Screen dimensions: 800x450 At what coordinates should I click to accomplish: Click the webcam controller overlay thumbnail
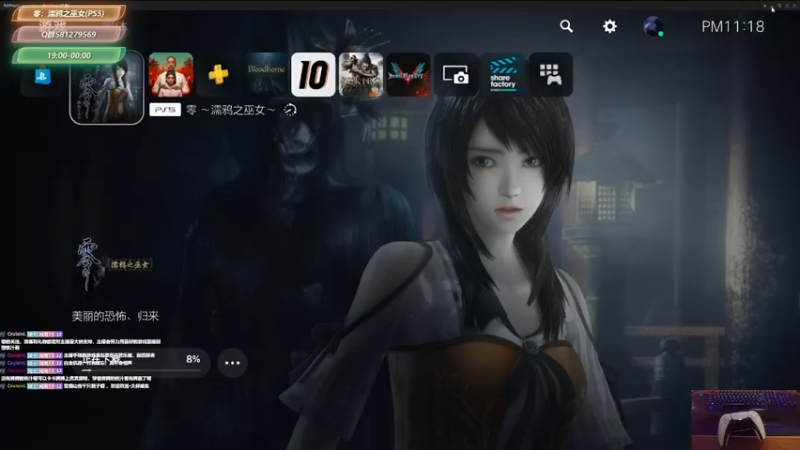pos(745,420)
